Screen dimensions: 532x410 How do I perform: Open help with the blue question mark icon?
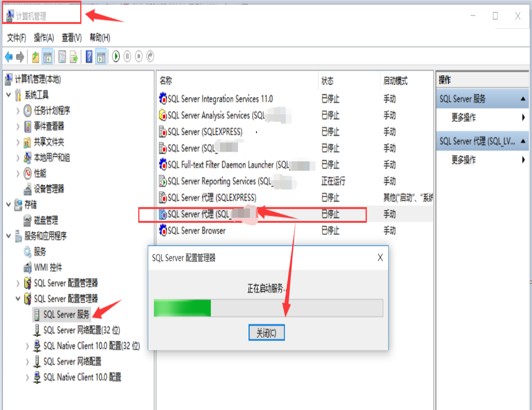click(89, 57)
